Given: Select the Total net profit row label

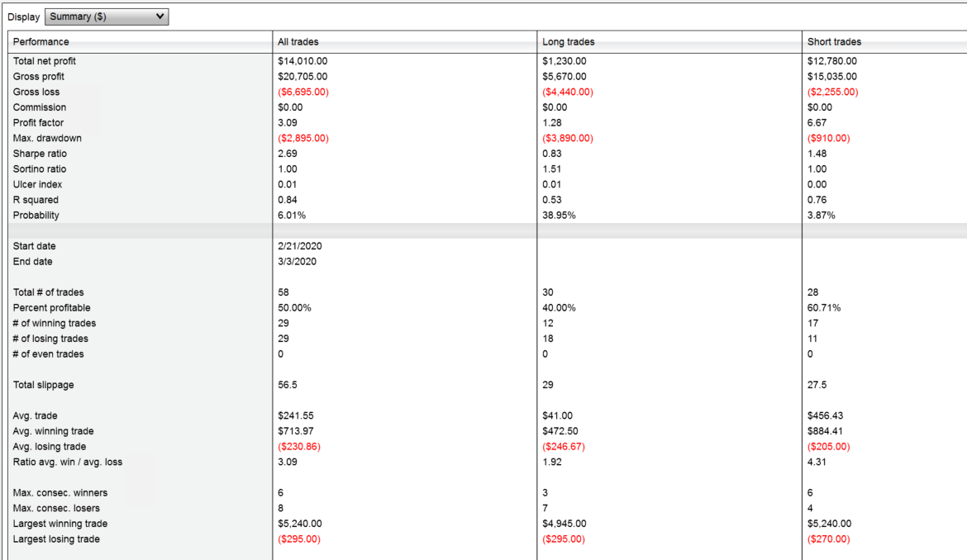Looking at the screenshot, I should click(x=45, y=61).
